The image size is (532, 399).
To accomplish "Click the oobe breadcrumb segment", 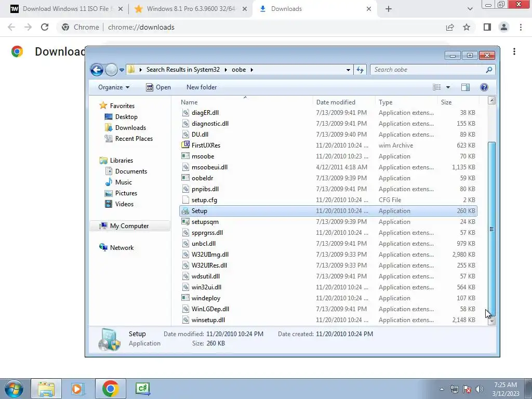I will [238, 70].
